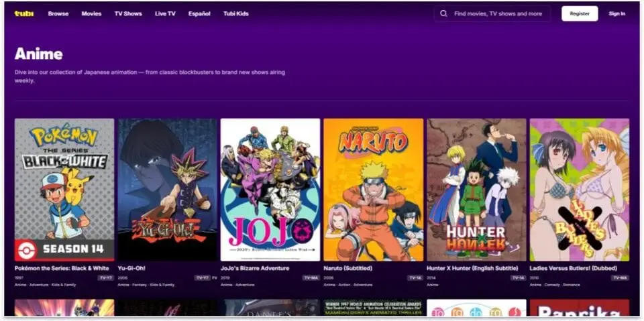The width and height of the screenshot is (644, 321).
Task: Open the Naruto poster
Action: point(374,190)
